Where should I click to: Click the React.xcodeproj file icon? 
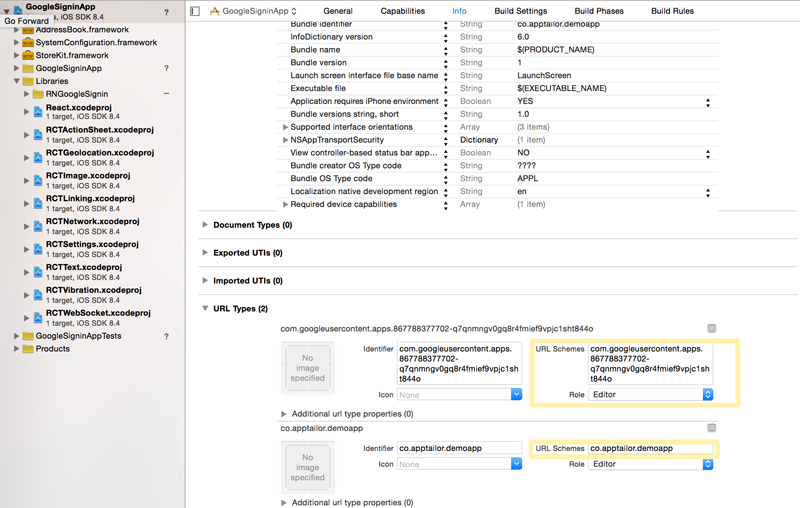pos(38,112)
